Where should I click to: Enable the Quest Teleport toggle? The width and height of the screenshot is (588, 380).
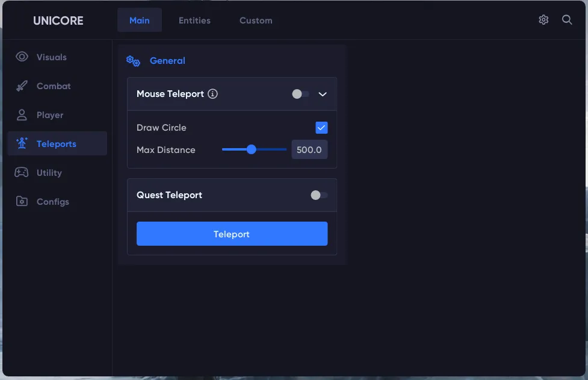click(x=319, y=195)
